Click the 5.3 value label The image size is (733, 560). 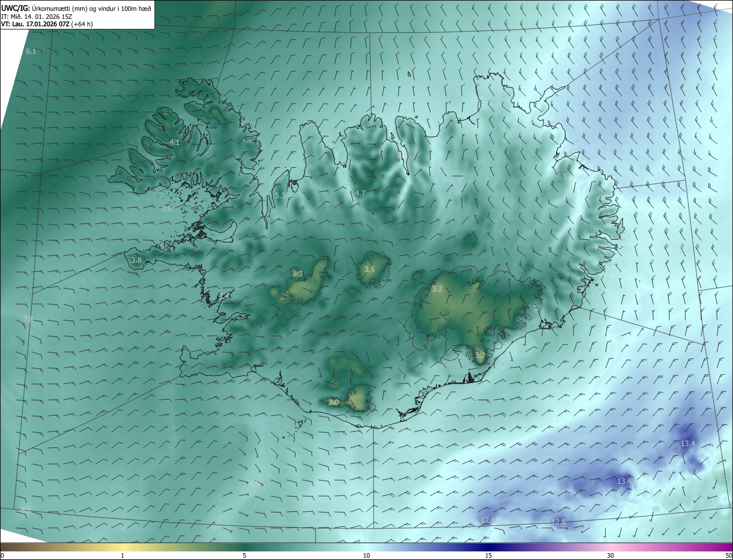pyautogui.click(x=280, y=195)
